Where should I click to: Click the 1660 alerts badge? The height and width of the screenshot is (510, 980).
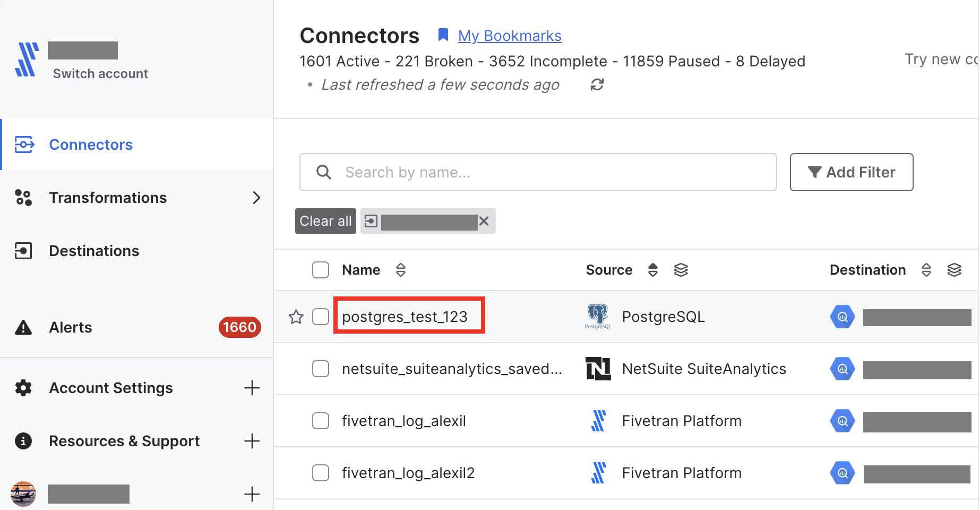click(x=239, y=327)
